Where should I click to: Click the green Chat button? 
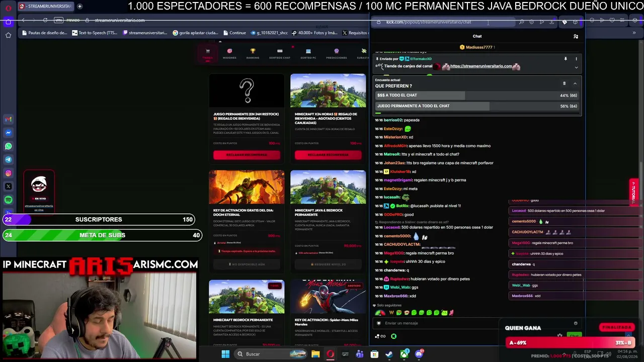(574, 335)
